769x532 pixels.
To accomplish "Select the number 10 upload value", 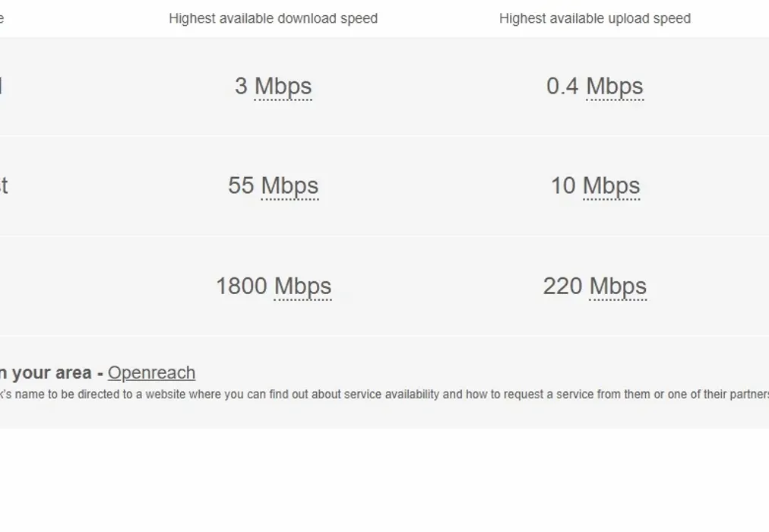I will (x=563, y=186).
